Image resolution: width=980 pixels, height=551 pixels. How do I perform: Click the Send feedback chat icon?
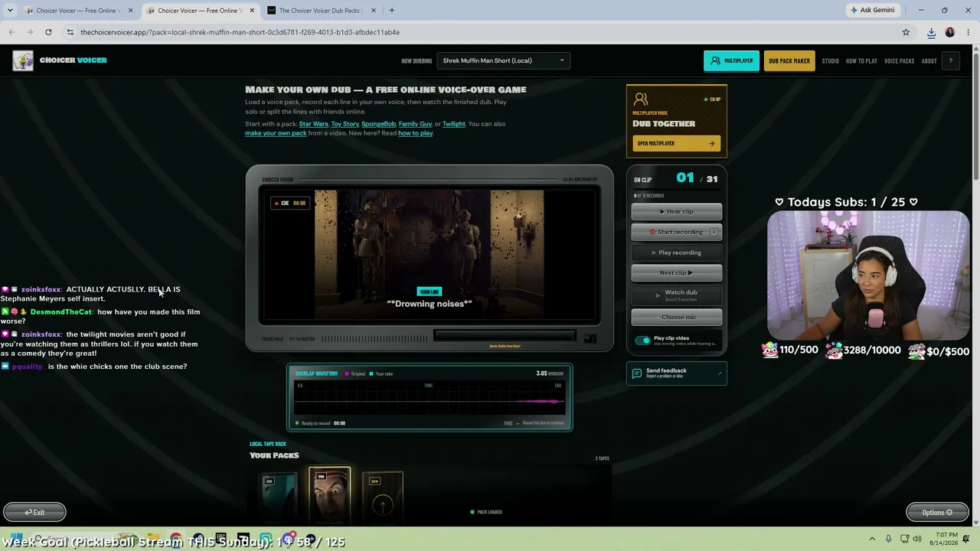[x=637, y=373]
